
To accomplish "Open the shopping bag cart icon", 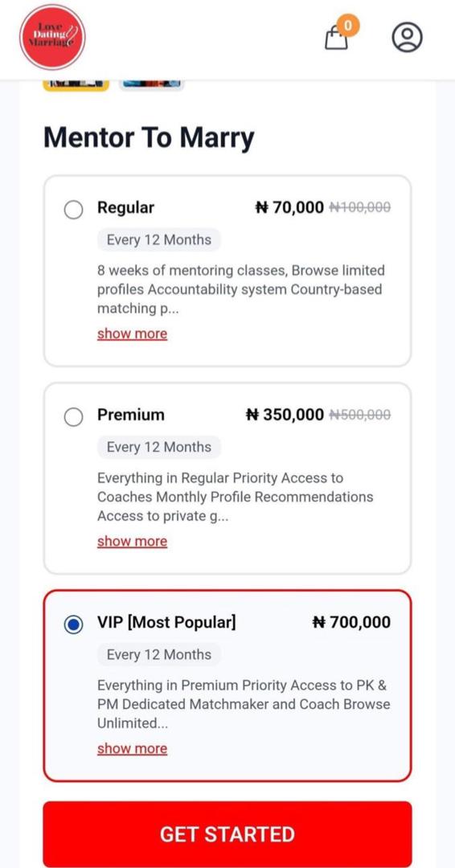I will (x=337, y=39).
